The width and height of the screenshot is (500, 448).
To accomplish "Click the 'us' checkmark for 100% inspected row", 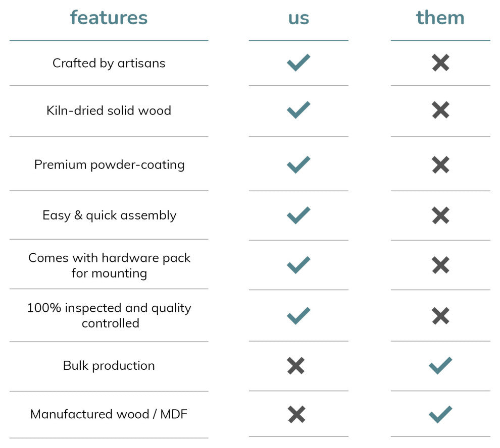I will click(x=298, y=316).
